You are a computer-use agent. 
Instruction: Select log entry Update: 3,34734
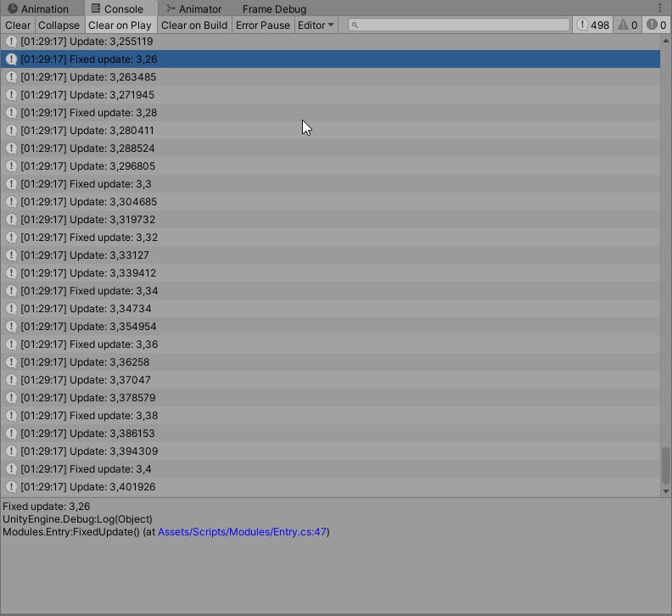click(330, 309)
